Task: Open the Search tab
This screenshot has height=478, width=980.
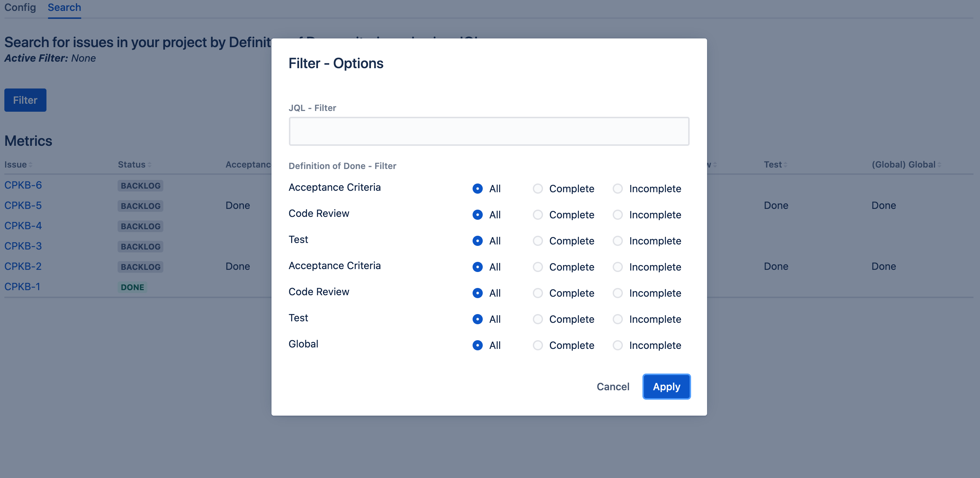Action: (64, 8)
